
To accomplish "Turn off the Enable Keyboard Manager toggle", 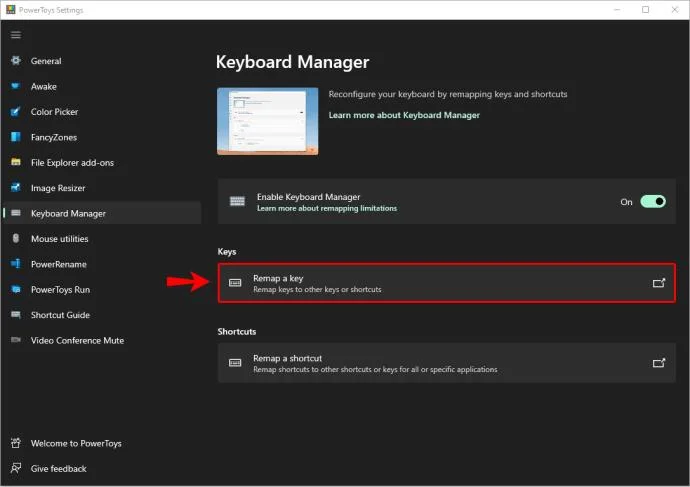I will (653, 201).
